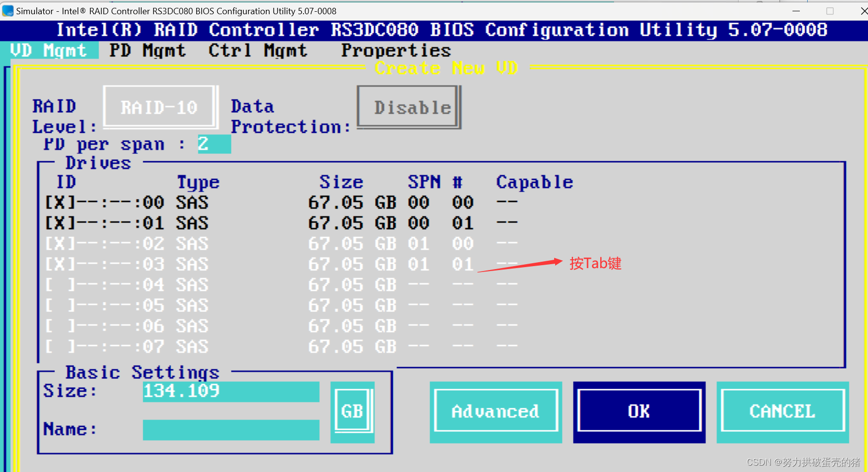868x472 pixels.
Task: Click the Simulator app icon in title bar
Action: pos(8,10)
